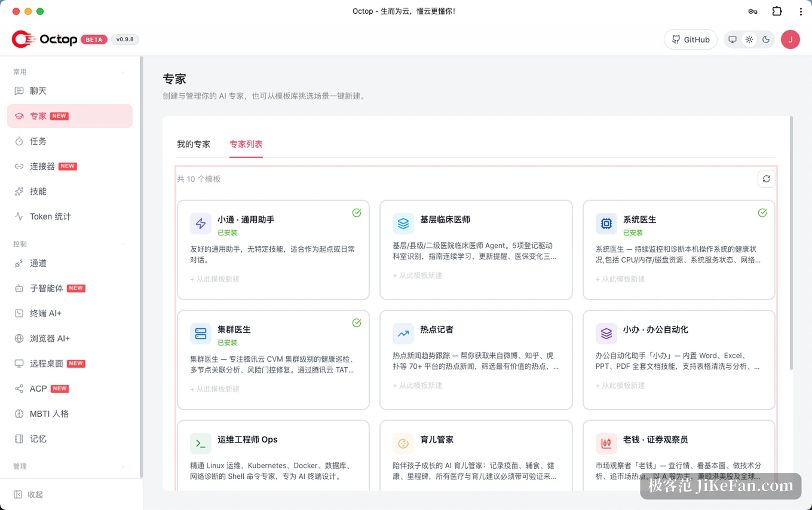Create from 热点记者 template
The width and height of the screenshot is (812, 510).
pos(418,386)
